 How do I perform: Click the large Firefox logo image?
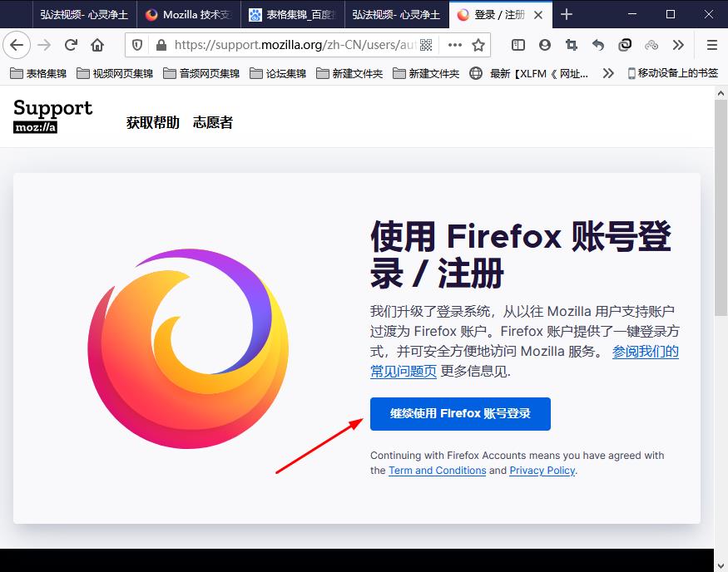(188, 349)
